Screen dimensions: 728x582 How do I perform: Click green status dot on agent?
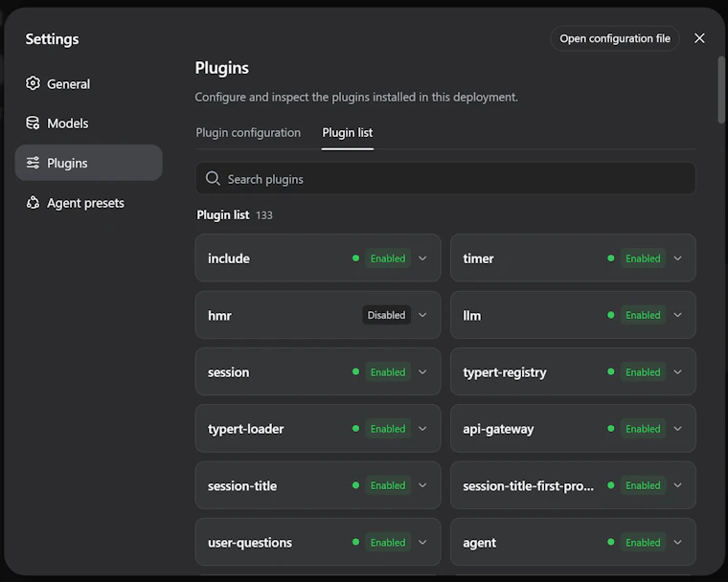(611, 542)
